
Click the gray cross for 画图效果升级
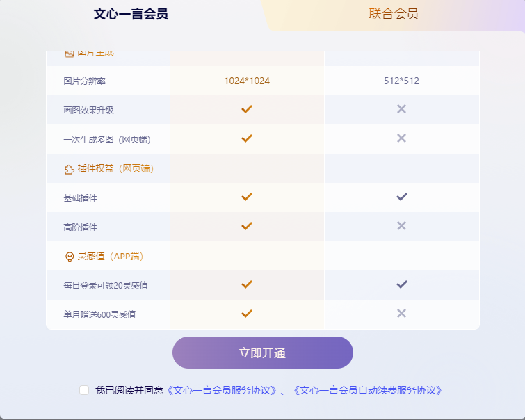pos(401,109)
